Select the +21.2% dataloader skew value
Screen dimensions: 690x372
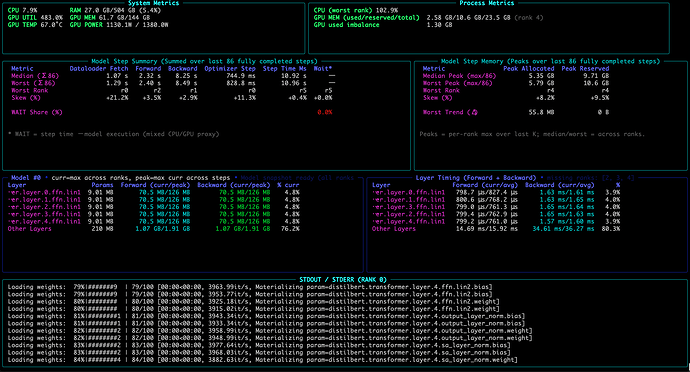click(117, 98)
